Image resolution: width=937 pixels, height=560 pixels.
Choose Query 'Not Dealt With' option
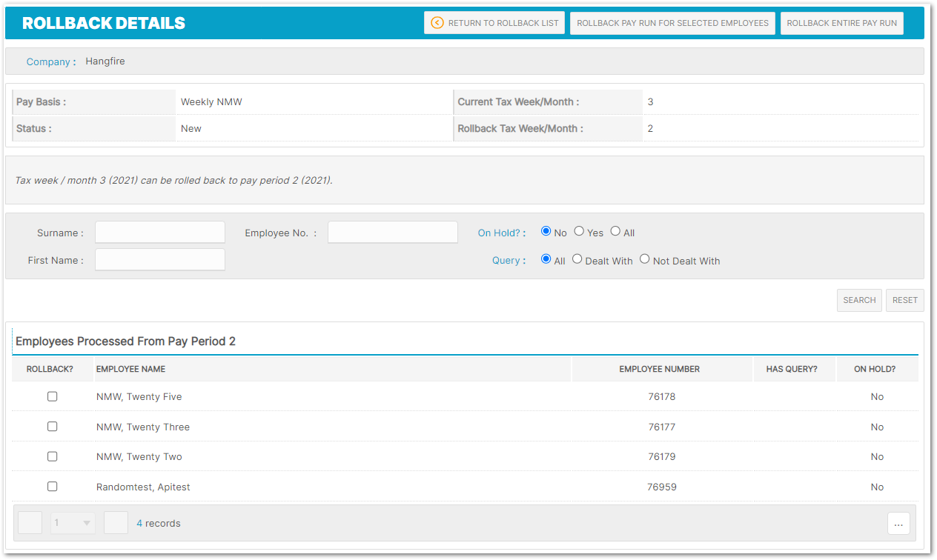[645, 259]
